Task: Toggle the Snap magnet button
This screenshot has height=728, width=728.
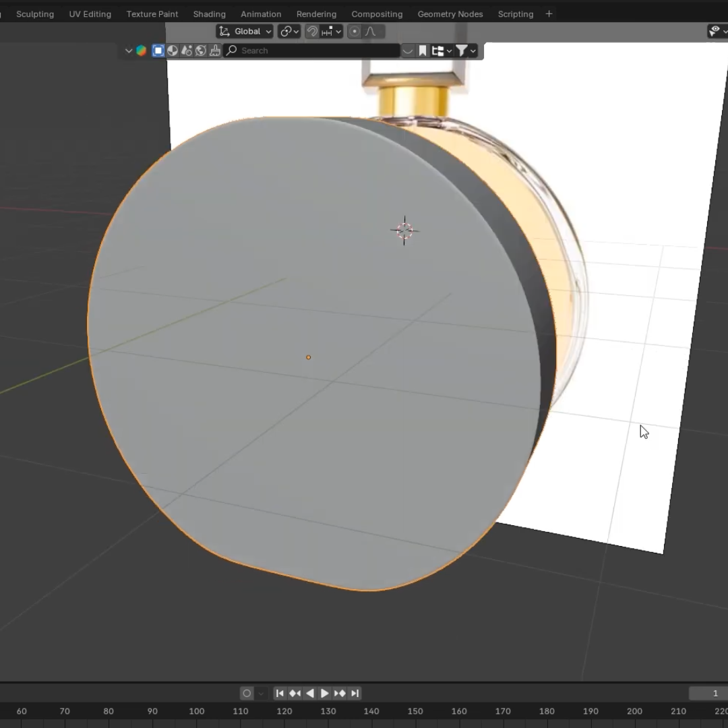Action: pos(312,31)
